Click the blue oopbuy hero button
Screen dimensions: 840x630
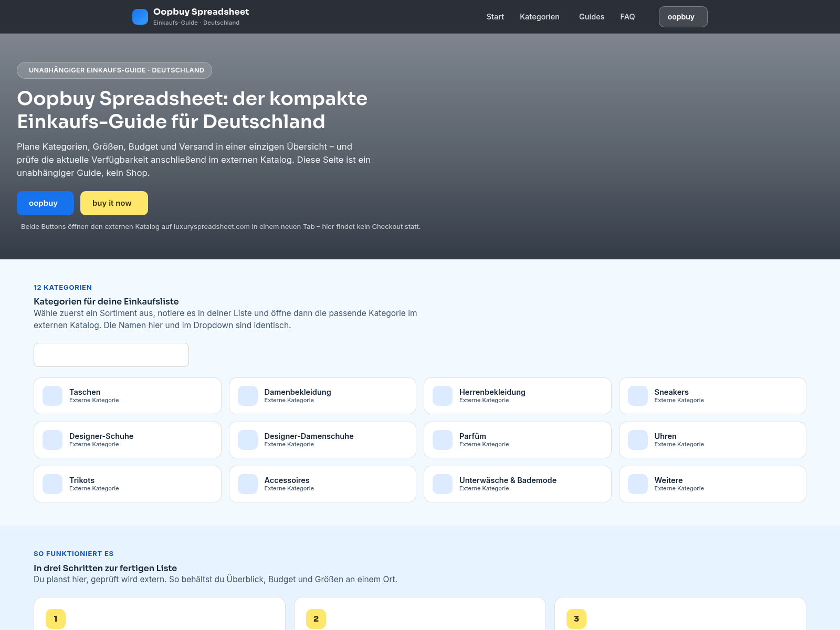(x=45, y=203)
